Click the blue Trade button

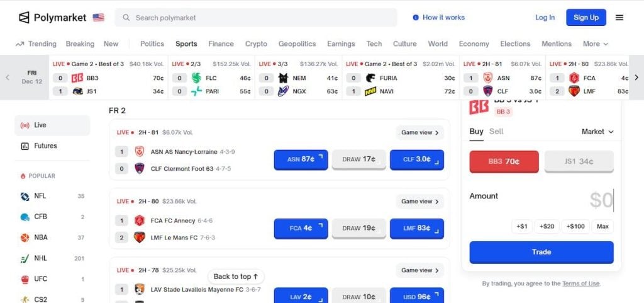(541, 252)
